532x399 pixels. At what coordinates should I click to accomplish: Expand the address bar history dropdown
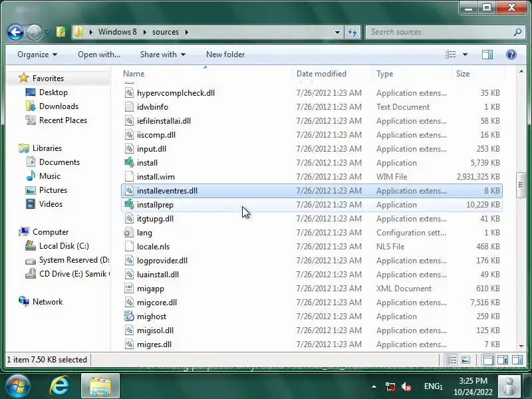point(337,32)
